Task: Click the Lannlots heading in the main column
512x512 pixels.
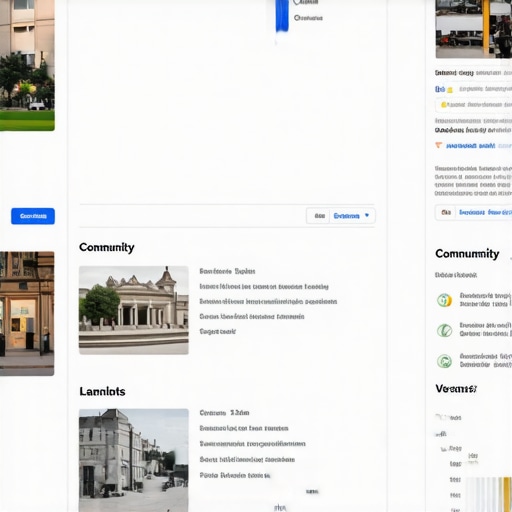Action: 102,391
